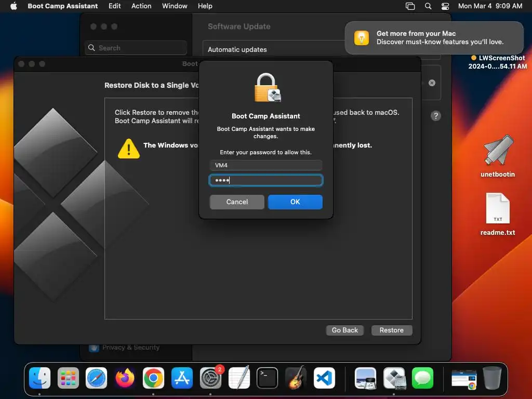Viewport: 532px width, 399px height.
Task: Launch GarageBand from the Dock
Action: 296,378
